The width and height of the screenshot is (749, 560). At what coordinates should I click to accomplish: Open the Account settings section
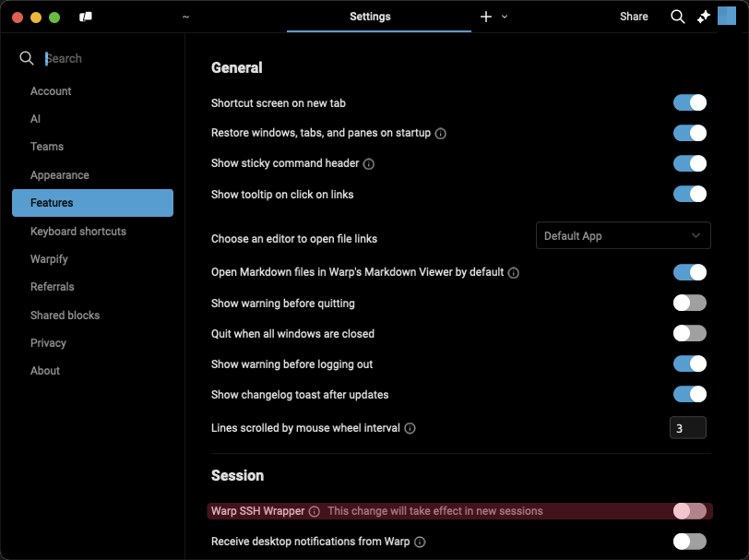coord(51,91)
